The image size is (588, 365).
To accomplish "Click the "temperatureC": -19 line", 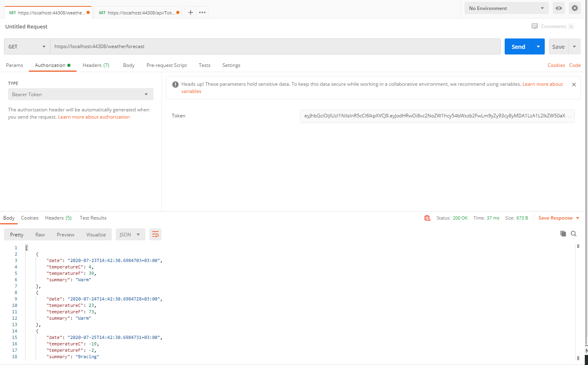I will (72, 344).
